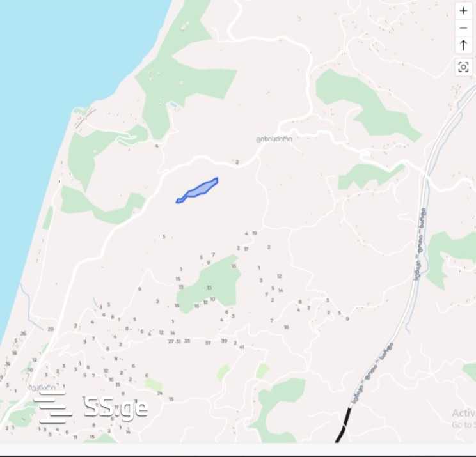Image resolution: width=476 pixels, height=457 pixels.
Task: Click house number 19 beside number 4
Action: tap(255, 233)
